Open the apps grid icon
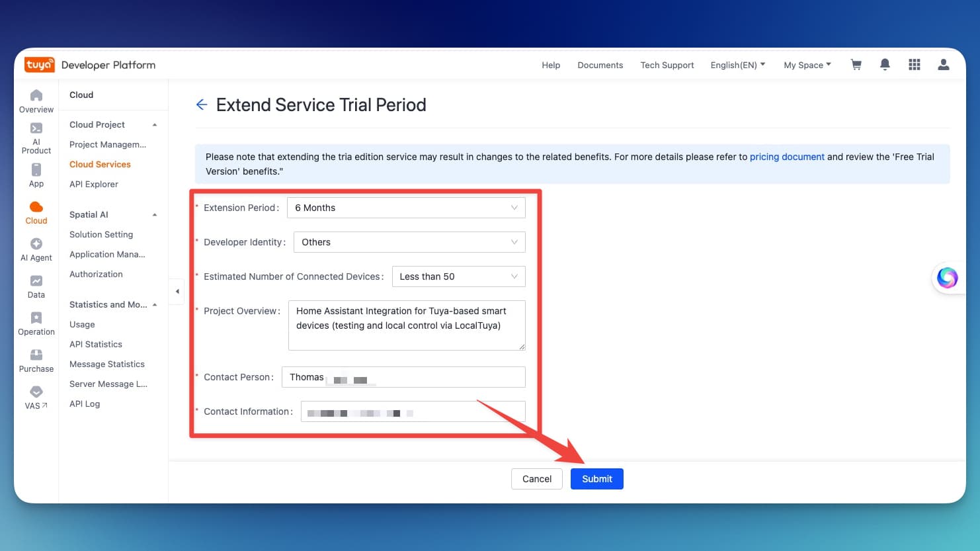This screenshot has width=980, height=551. (x=915, y=65)
